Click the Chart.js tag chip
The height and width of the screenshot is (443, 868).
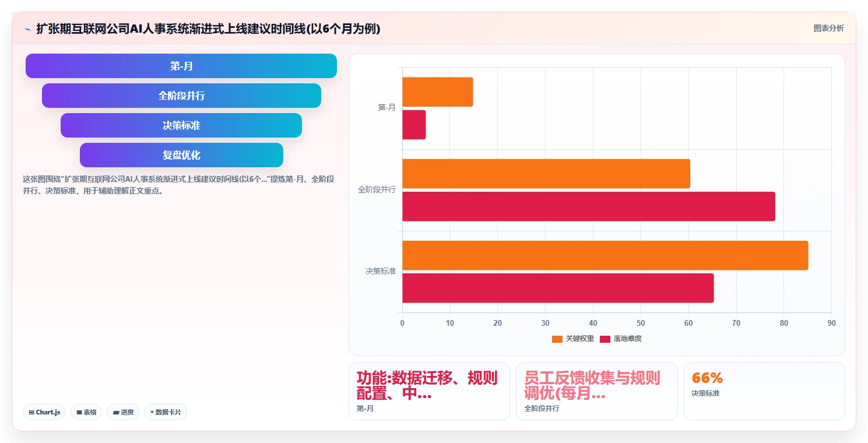point(45,412)
